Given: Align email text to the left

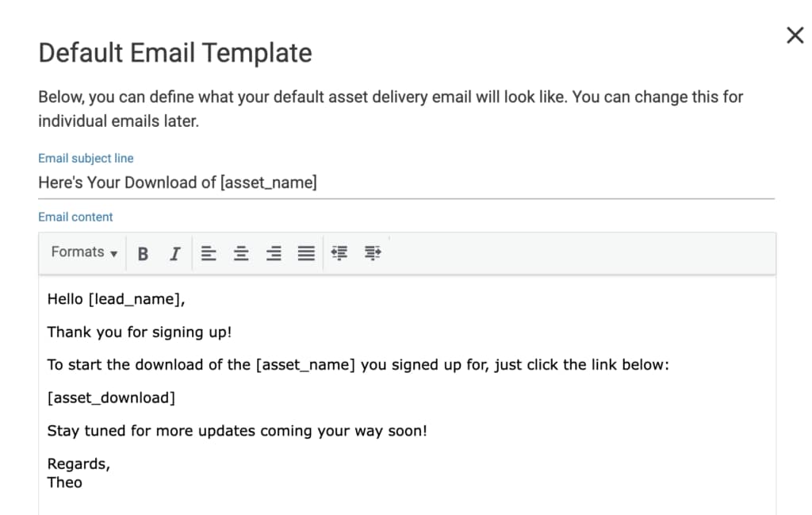Looking at the screenshot, I should pos(209,253).
